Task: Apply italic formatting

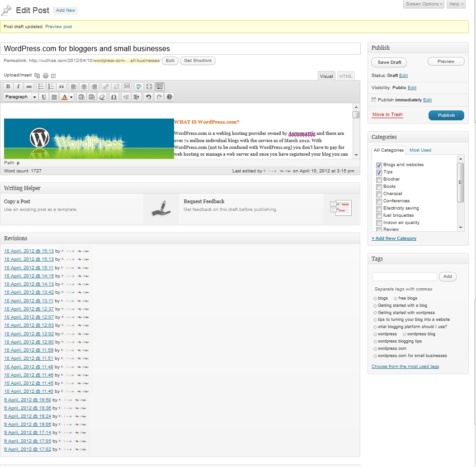Action: pos(19,86)
